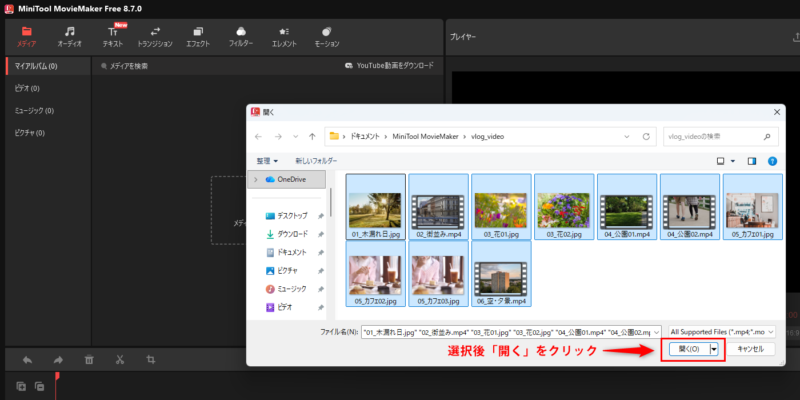
Task: Go forward in the file dialog
Action: [x=278, y=137]
